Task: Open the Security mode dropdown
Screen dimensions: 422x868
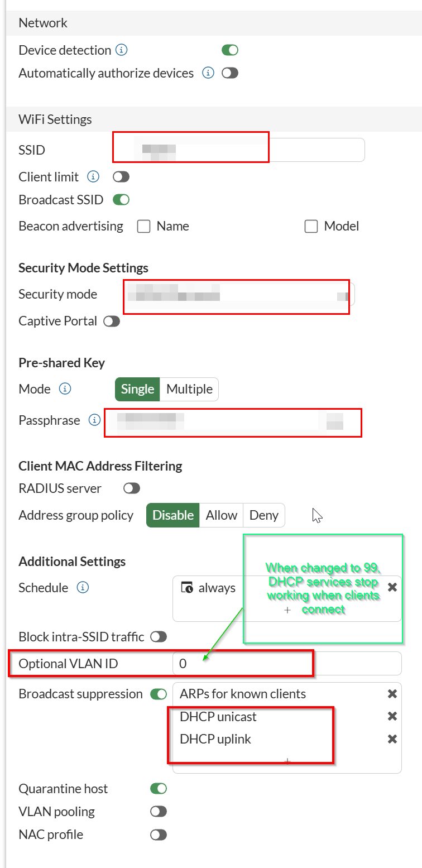Action: tap(240, 294)
